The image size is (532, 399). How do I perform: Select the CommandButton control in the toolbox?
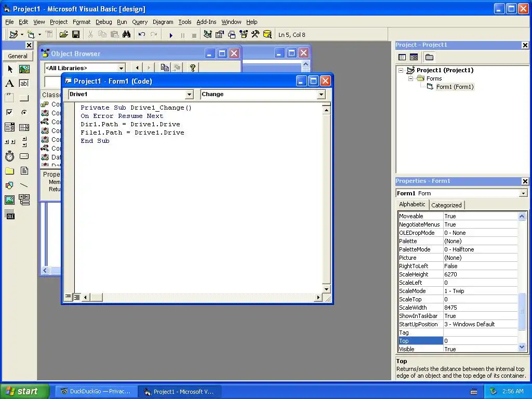click(x=24, y=98)
